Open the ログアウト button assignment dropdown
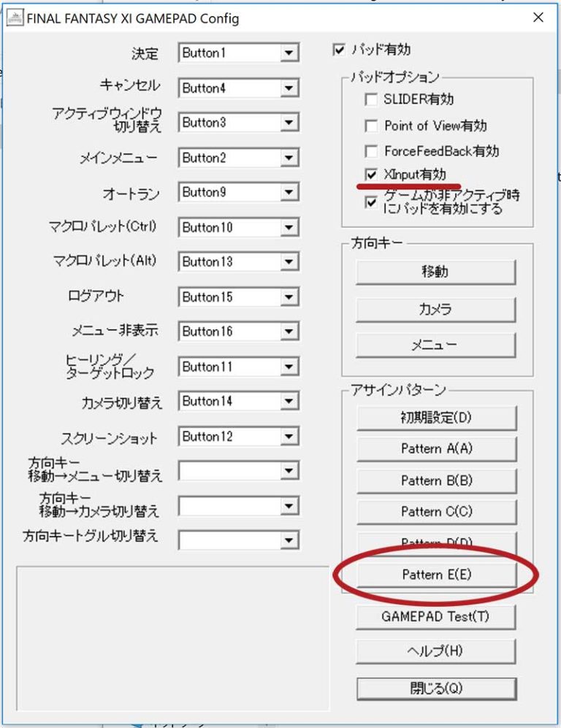Screen dimensions: 561x728 tap(291, 296)
